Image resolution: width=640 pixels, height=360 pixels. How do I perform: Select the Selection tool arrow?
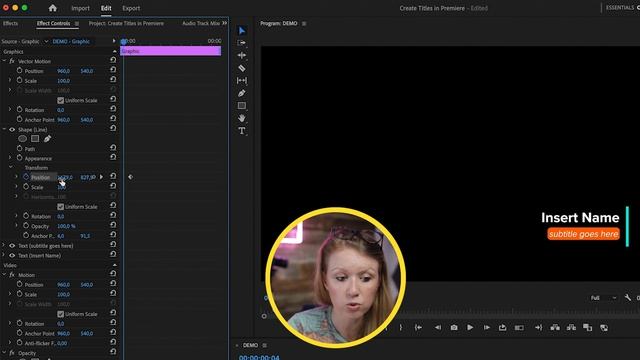click(242, 31)
